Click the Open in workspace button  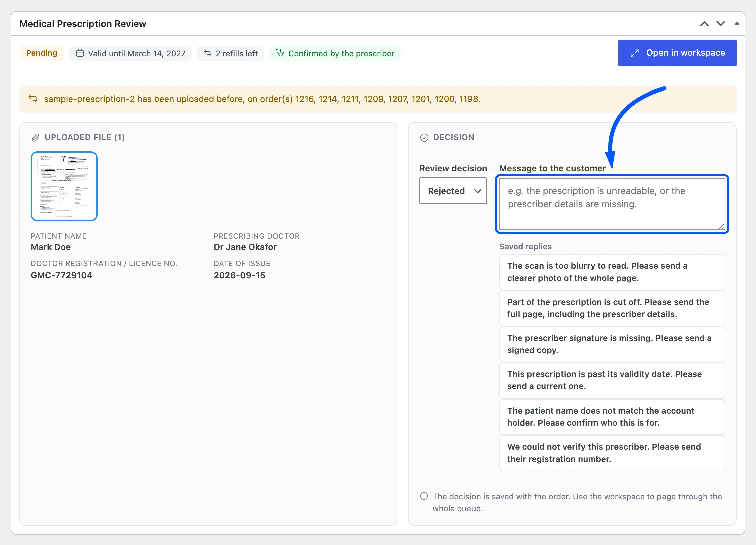coord(677,53)
